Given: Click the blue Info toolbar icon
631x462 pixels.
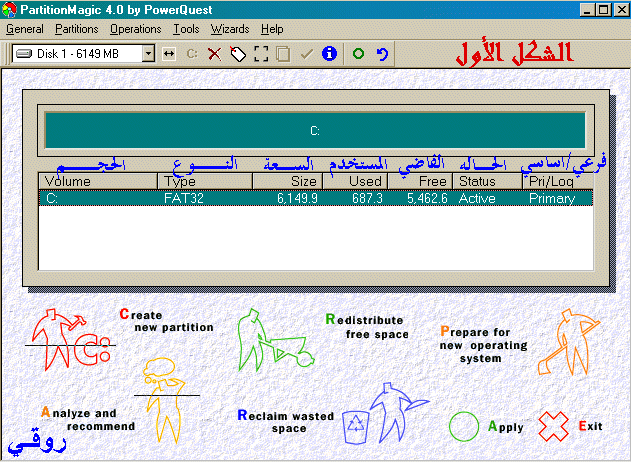Looking at the screenshot, I should (x=329, y=53).
